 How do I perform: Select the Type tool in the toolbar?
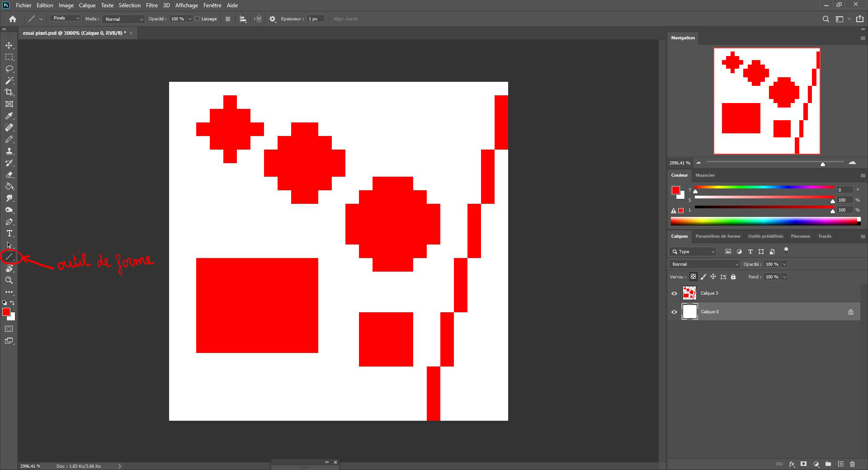(9, 234)
